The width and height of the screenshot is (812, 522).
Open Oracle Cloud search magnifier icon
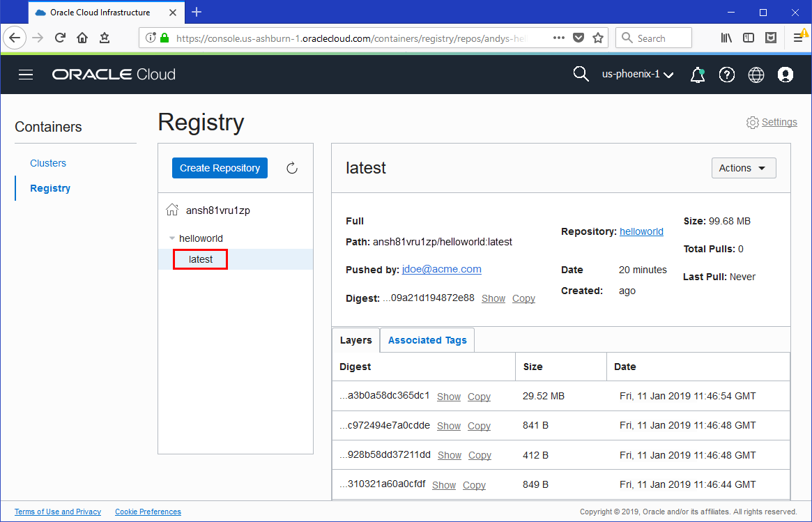click(581, 74)
